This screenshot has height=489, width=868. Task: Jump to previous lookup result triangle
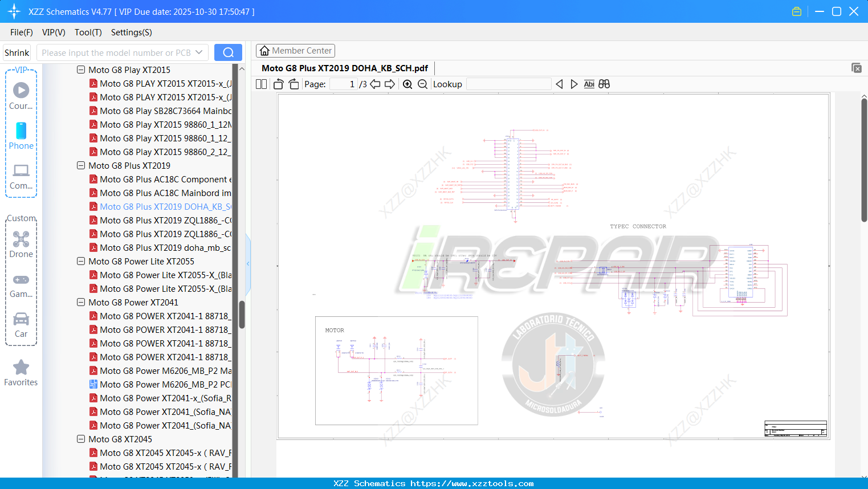tap(559, 84)
